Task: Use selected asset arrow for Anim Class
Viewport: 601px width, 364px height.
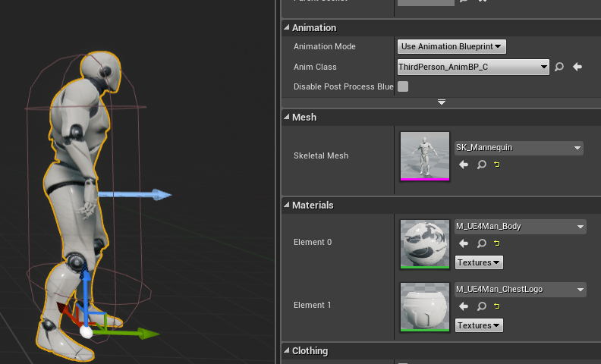Action: click(x=577, y=67)
